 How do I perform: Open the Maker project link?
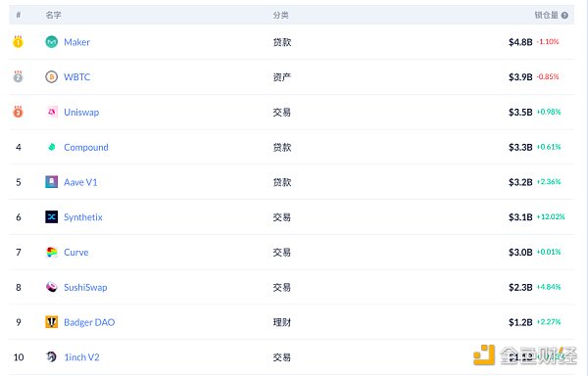tap(76, 42)
